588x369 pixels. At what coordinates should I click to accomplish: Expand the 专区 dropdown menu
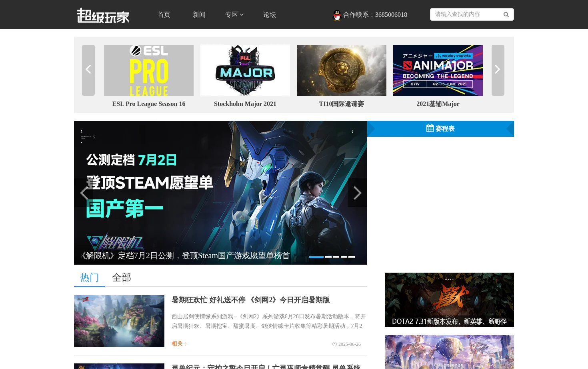(x=234, y=15)
